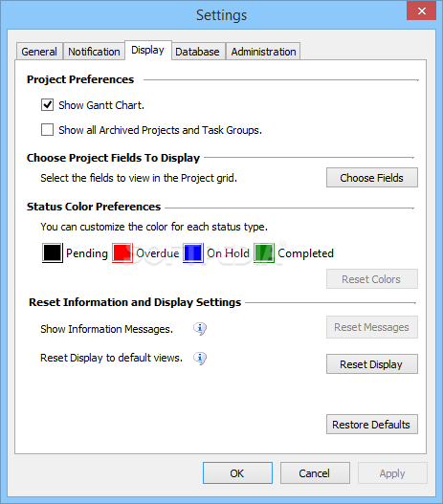Viewport: 443px width, 504px height.
Task: Click Restore Defaults button
Action: coord(372,425)
